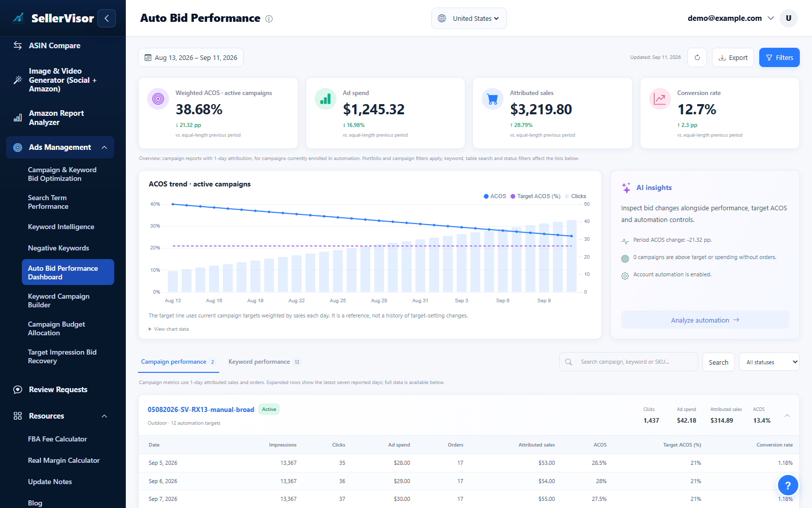Click the ASIN Compare arrows icon

18,46
